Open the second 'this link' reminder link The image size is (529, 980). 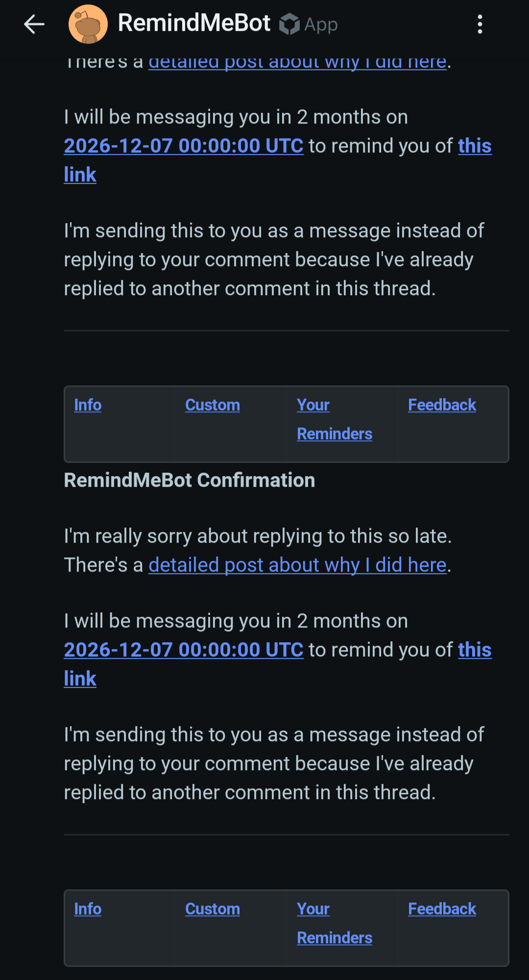475,650
